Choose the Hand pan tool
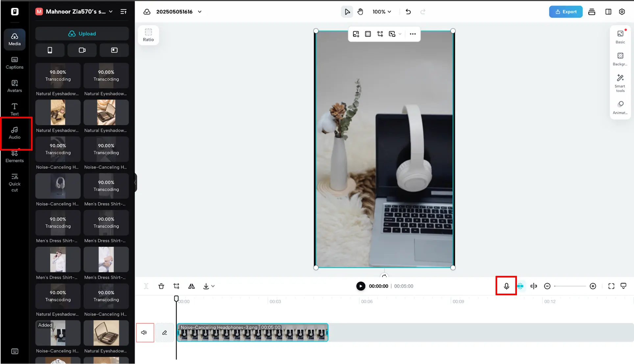This screenshot has width=634, height=364. coord(360,12)
